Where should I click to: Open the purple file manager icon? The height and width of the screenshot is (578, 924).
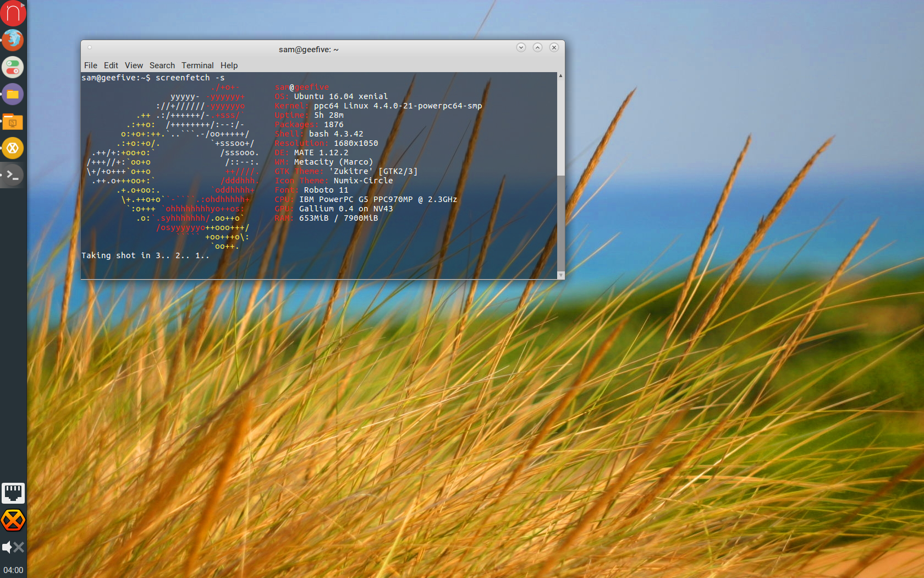[x=13, y=94]
